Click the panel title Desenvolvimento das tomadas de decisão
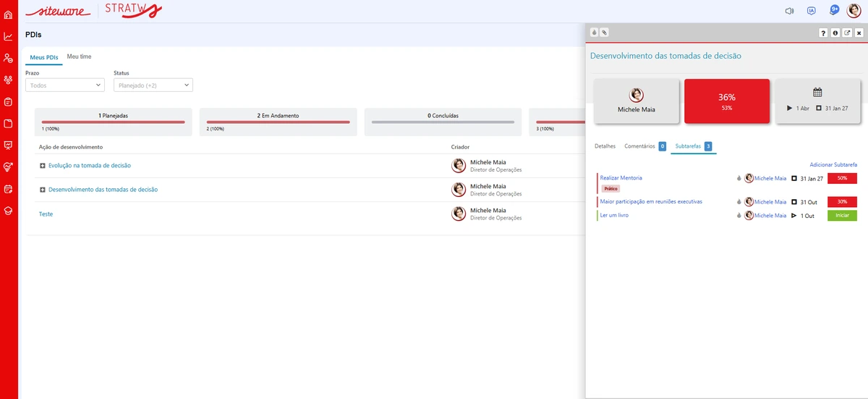868x399 pixels. click(665, 55)
